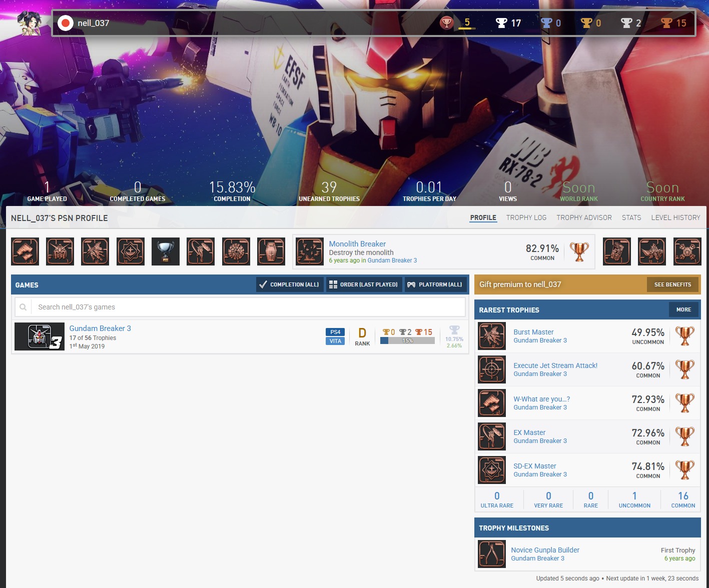
Task: Click the EX Master trophy image
Action: click(x=492, y=436)
